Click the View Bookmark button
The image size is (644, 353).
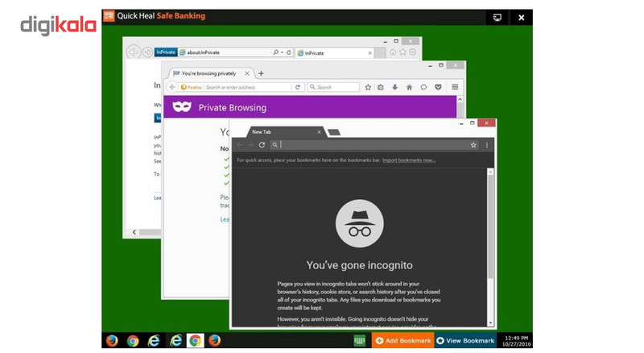(x=465, y=341)
